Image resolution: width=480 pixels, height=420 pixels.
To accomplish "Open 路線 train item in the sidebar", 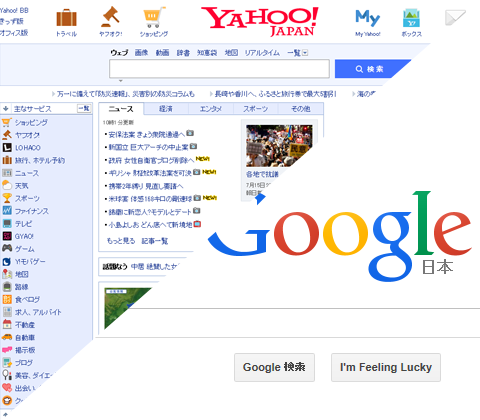I will click(x=22, y=287).
